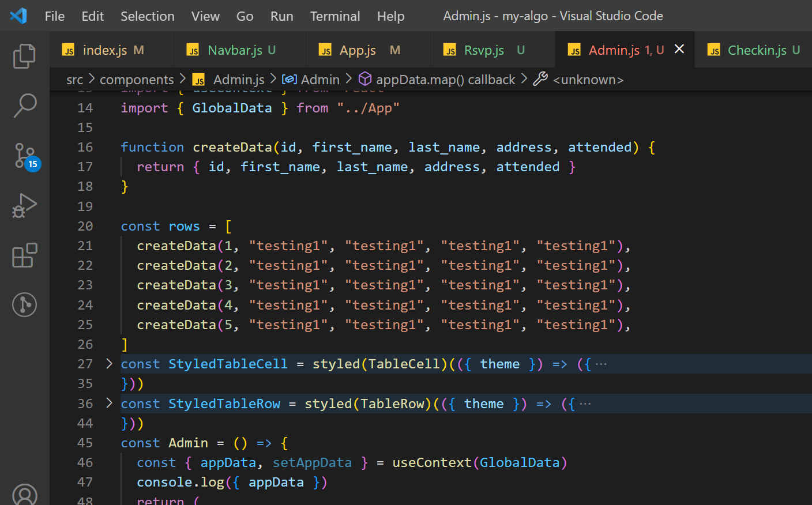Click the JS file icon on Navbar.js tab

point(193,50)
